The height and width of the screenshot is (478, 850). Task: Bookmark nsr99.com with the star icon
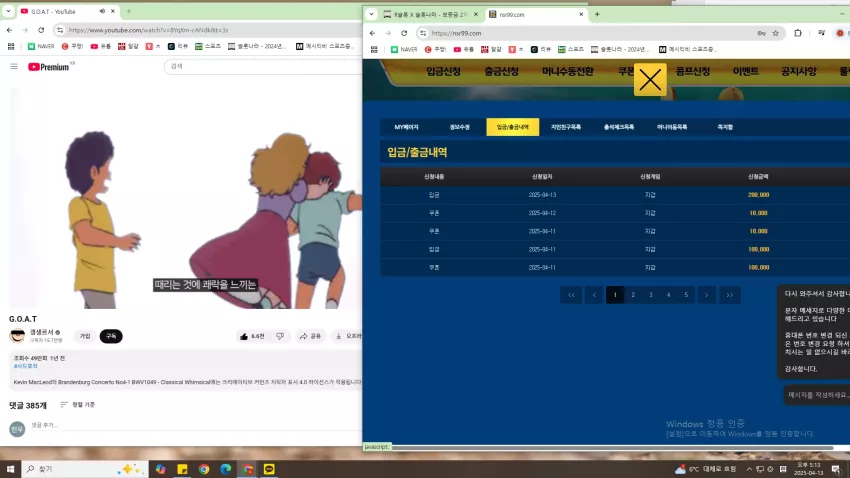pyautogui.click(x=776, y=33)
